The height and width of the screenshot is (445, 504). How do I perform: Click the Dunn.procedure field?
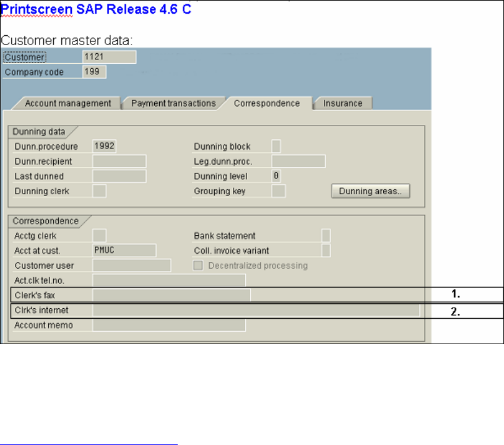click(x=105, y=146)
